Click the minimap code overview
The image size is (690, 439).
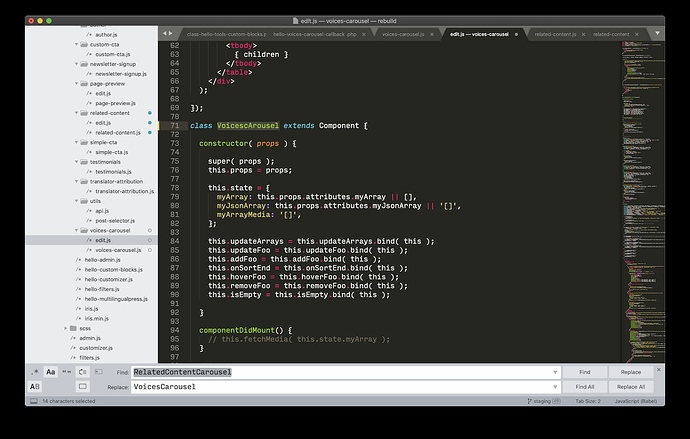(x=643, y=201)
